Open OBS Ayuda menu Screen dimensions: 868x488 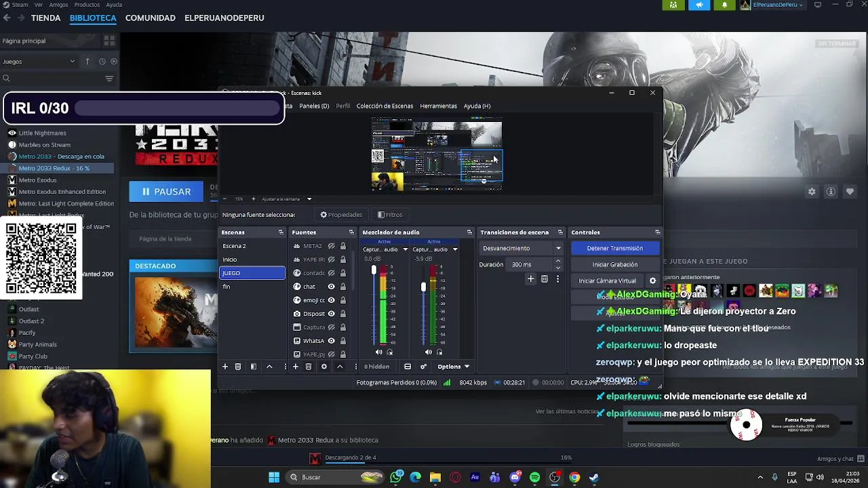coord(477,106)
